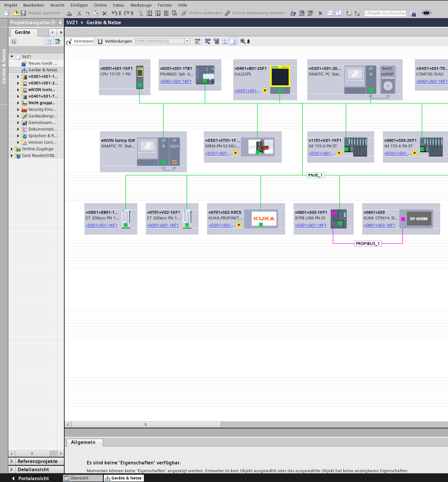This screenshot has height=482, width=448.
Task: Click the horizontal scrollbar of network view
Action: pos(146,424)
